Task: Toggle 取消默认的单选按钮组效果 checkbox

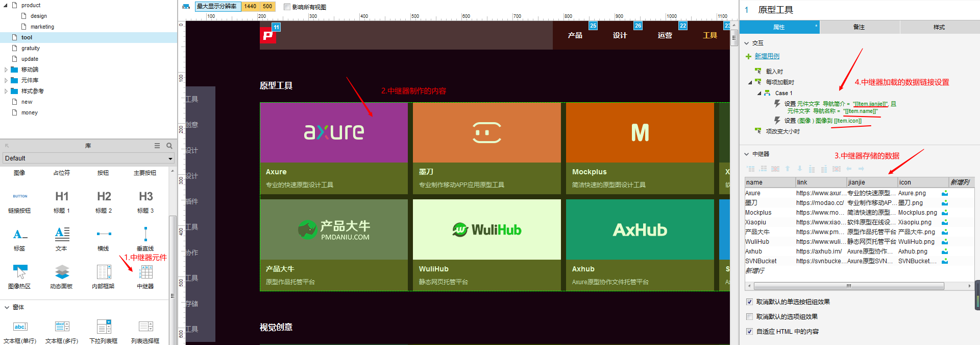Action: 749,302
